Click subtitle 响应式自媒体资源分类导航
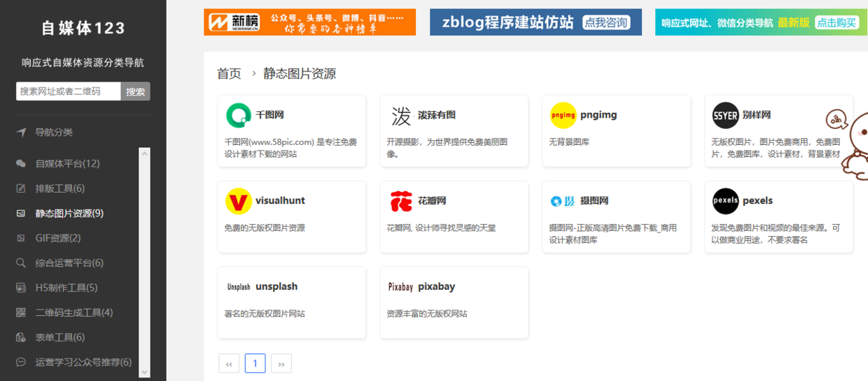Viewport: 868px width, 381px height. tap(83, 62)
